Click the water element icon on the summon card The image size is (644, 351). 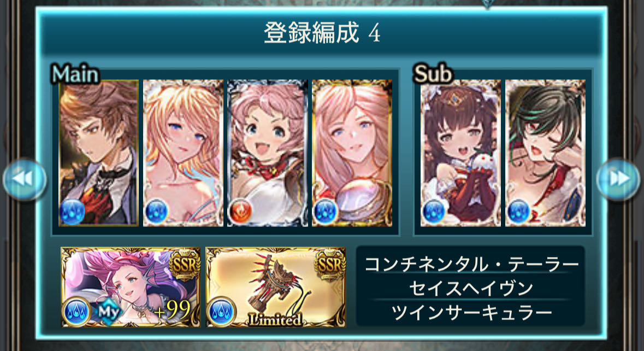click(76, 312)
